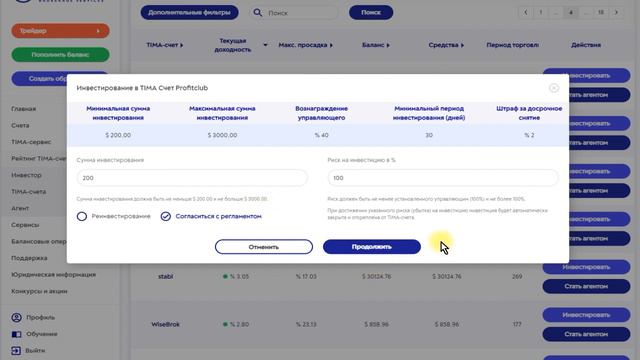The height and width of the screenshot is (360, 640).
Task: Sort by Средства column
Action: click(x=462, y=45)
